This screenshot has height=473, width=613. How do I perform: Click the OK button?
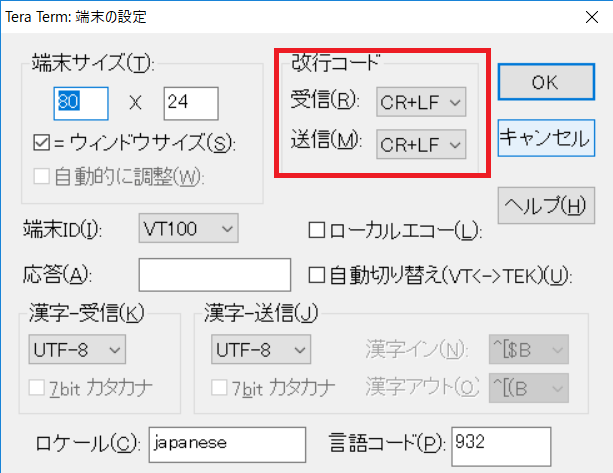click(x=544, y=83)
